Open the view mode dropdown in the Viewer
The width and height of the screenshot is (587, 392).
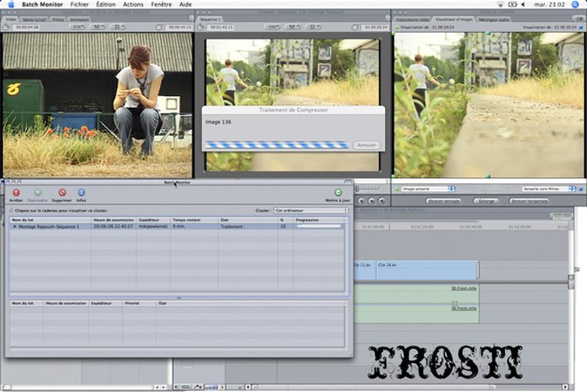98,27
